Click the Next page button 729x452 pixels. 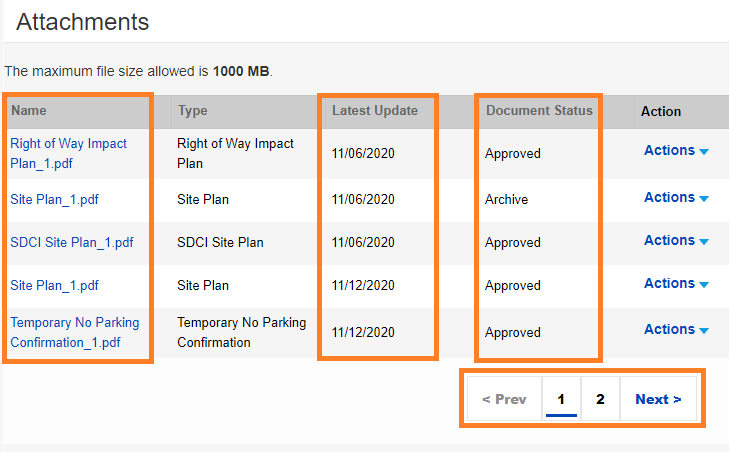click(658, 399)
